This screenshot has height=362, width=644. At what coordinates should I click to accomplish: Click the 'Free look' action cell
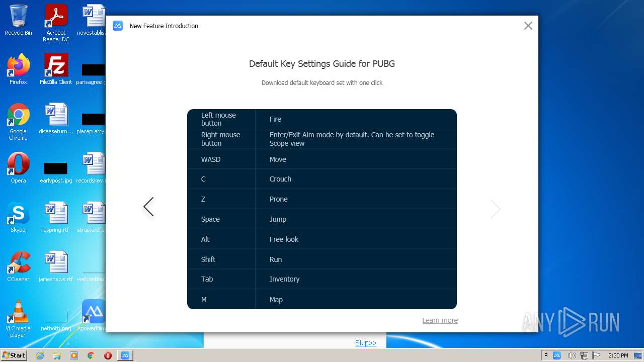[x=356, y=239]
